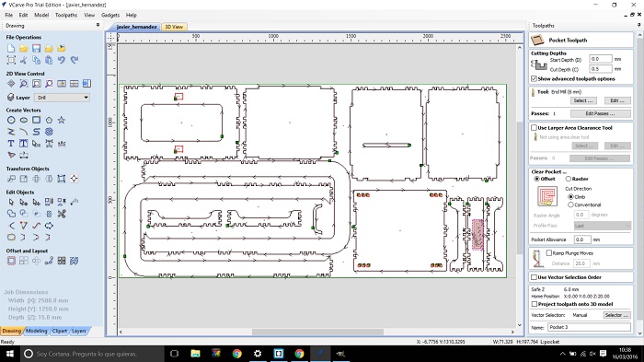Click the Start Depth input field
644x362 pixels.
tap(601, 59)
